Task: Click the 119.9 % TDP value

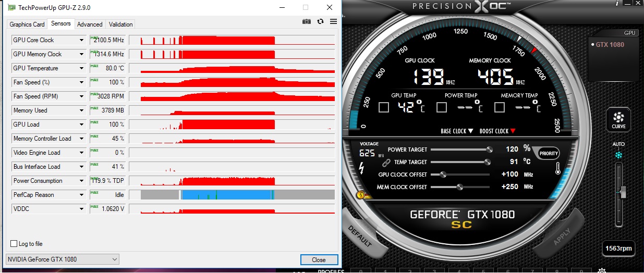Action: [107, 181]
